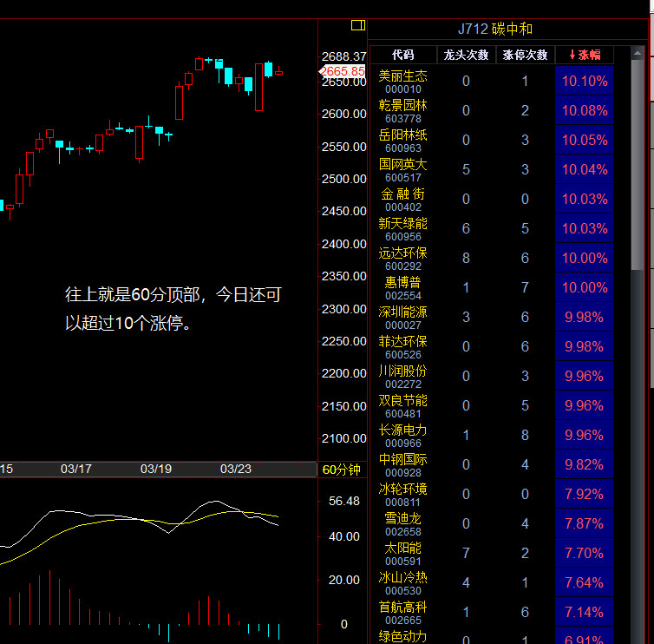The height and width of the screenshot is (644, 654).
Task: Click the 2600.00 price axis label
Action: click(343, 114)
